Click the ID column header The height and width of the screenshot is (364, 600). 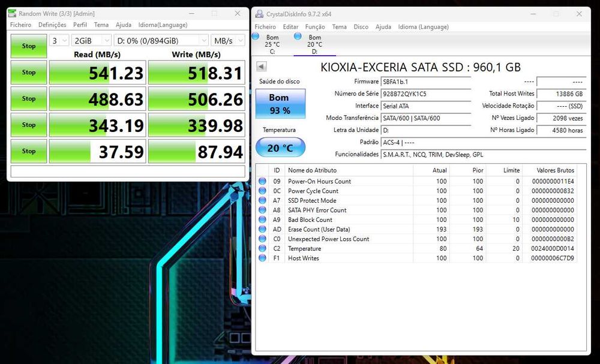tap(277, 170)
